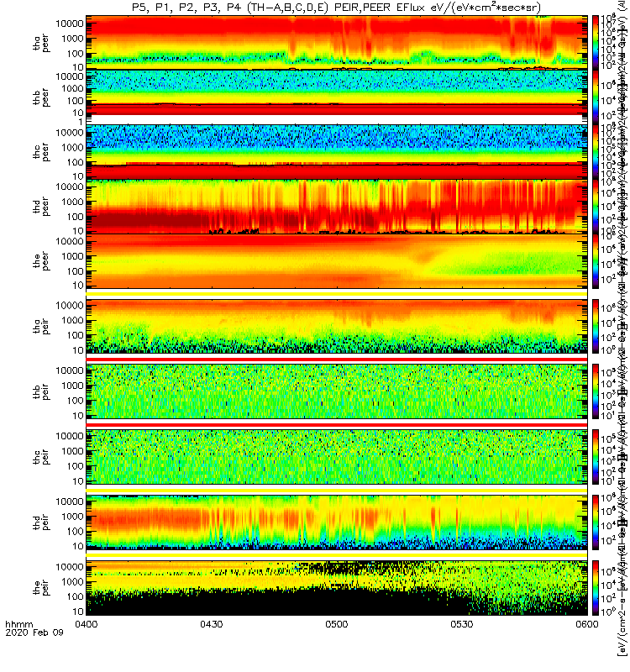Click the color bar beside the peir panel

tap(596, 587)
